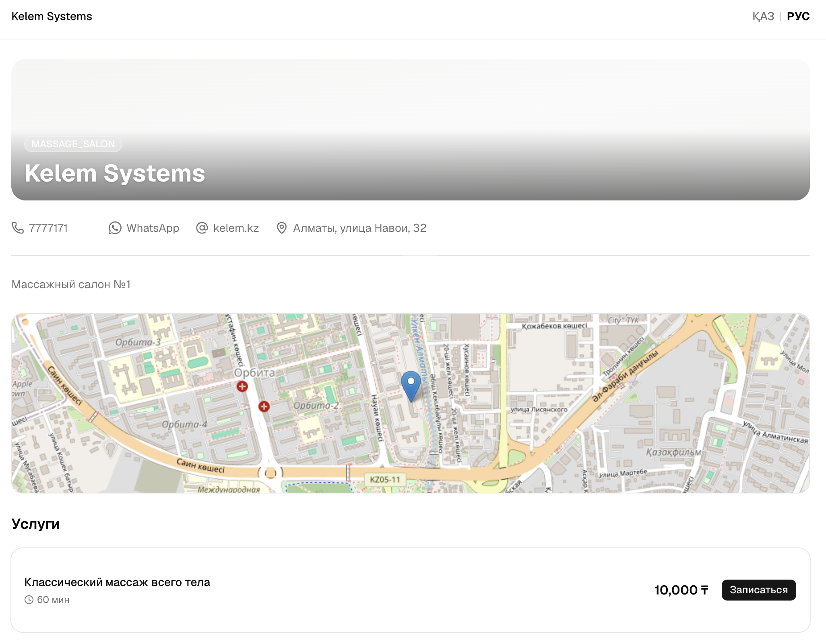
Task: Select service Классический массаж всего тела
Action: [117, 582]
